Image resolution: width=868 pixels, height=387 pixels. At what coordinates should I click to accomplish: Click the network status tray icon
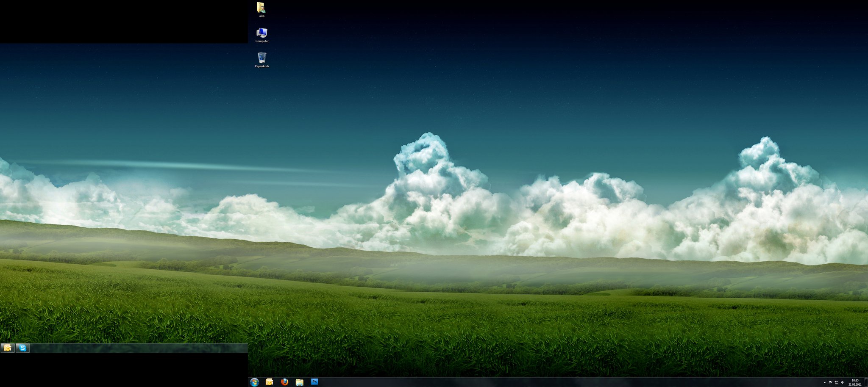(x=836, y=383)
